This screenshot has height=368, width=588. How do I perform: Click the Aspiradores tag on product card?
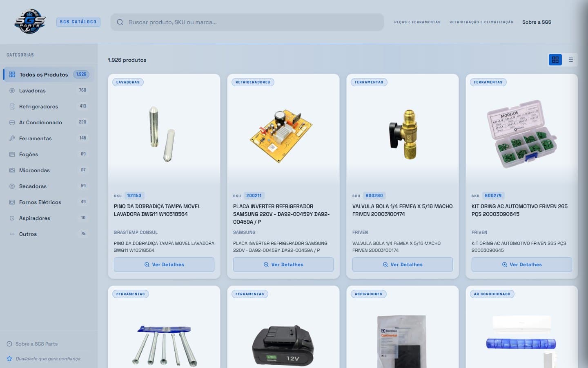pos(368,294)
